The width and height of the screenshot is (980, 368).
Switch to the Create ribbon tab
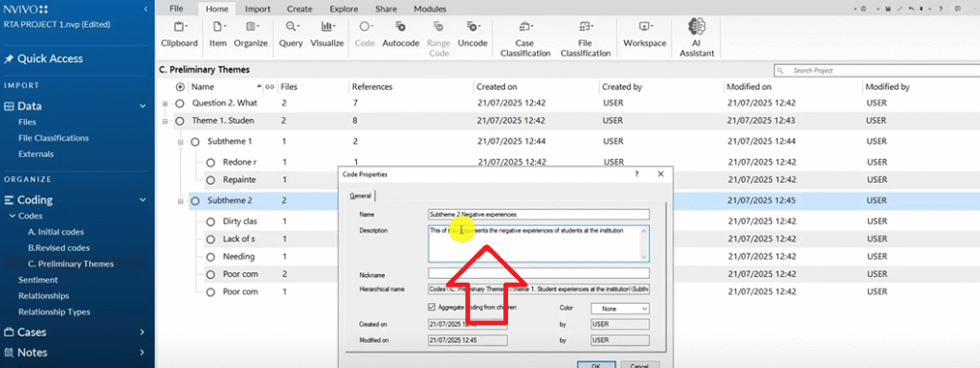pos(300,10)
